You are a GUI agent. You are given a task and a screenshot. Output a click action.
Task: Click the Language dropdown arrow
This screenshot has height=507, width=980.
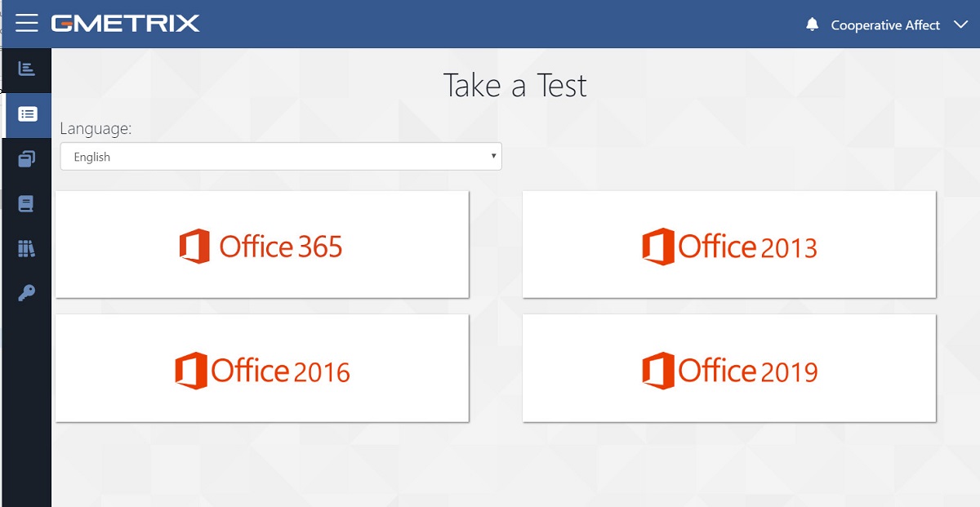[493, 155]
